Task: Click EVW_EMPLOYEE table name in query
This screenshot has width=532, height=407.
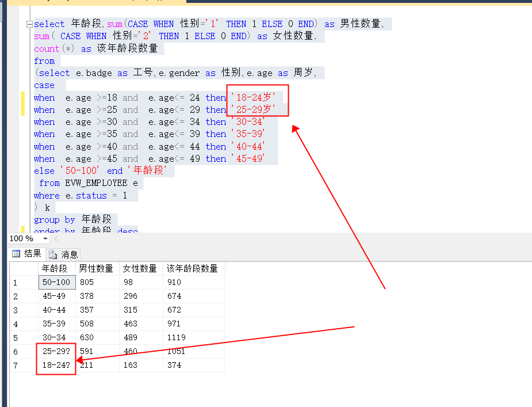Action: click(x=97, y=183)
